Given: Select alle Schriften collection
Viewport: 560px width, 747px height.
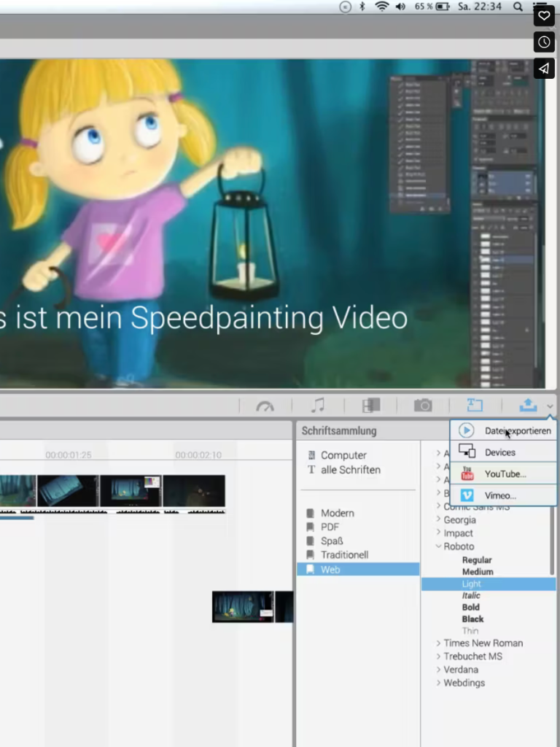Looking at the screenshot, I should [351, 470].
